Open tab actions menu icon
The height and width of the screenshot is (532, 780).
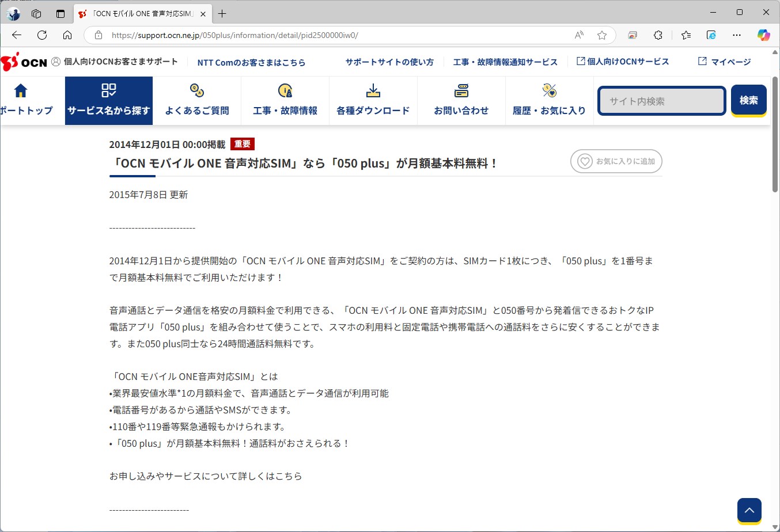(x=60, y=13)
